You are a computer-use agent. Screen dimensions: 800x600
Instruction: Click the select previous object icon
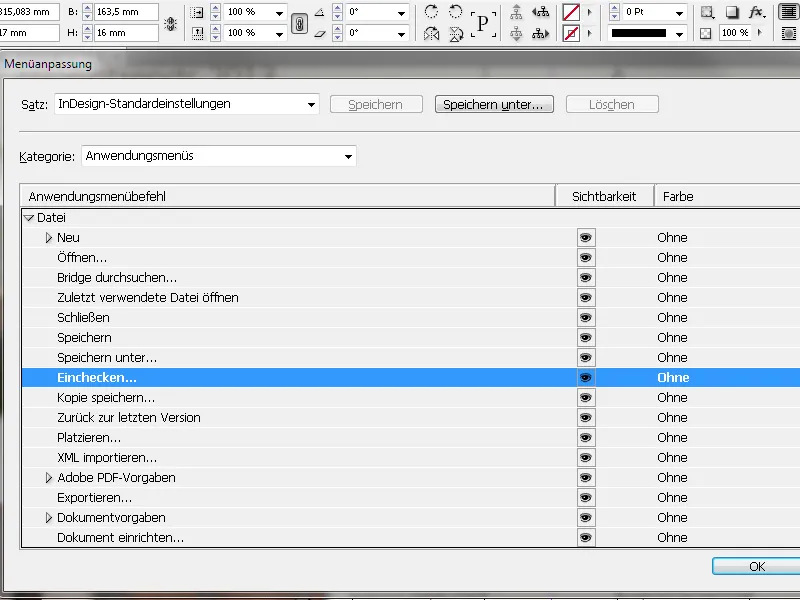coord(540,12)
